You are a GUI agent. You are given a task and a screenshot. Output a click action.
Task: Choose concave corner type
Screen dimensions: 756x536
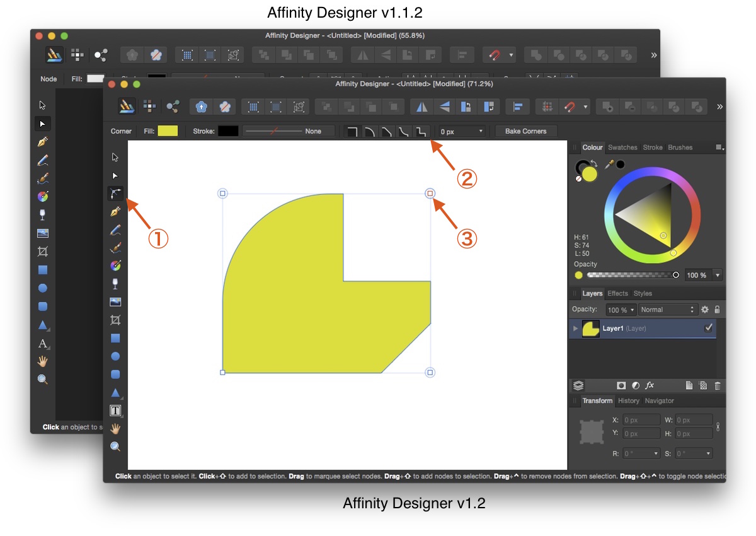(x=404, y=131)
